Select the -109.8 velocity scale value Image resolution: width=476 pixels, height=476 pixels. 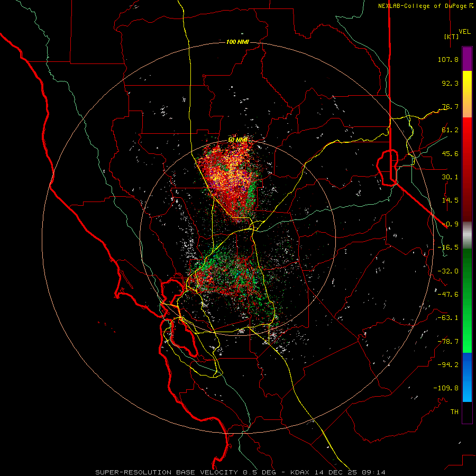[x=446, y=388]
